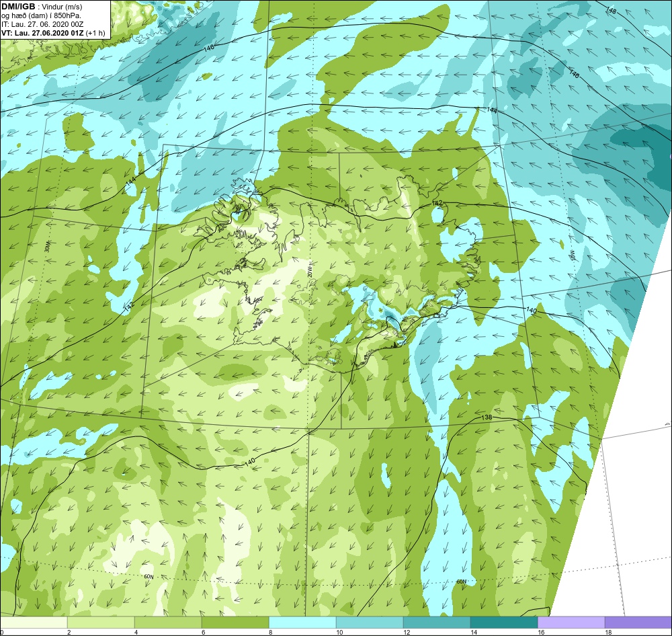Click the legend tick label '16'

coord(541,632)
